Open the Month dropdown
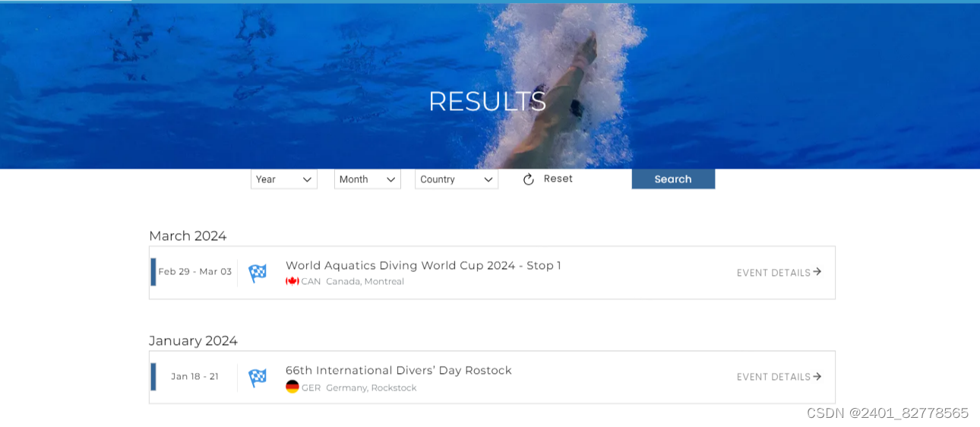980x427 pixels. [x=368, y=179]
